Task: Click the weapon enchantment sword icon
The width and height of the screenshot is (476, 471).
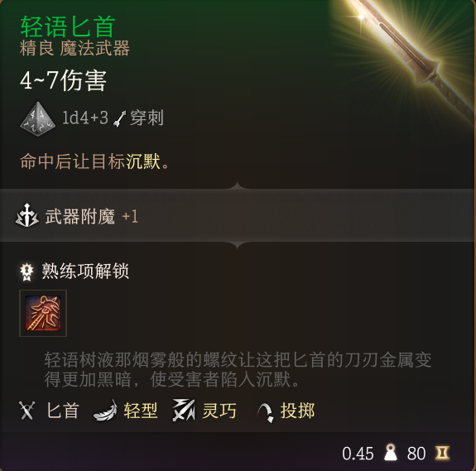Action: (x=27, y=215)
